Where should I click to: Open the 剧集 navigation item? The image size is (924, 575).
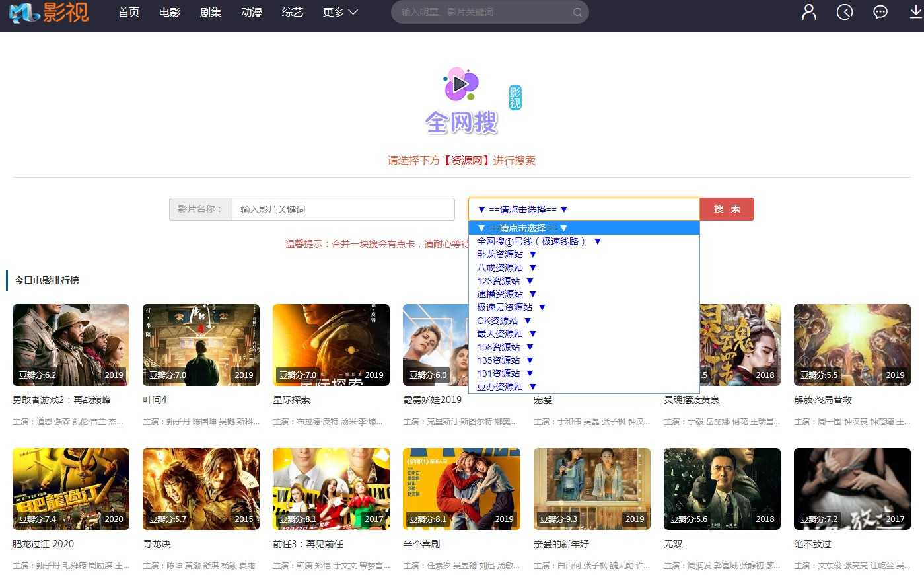pyautogui.click(x=211, y=12)
